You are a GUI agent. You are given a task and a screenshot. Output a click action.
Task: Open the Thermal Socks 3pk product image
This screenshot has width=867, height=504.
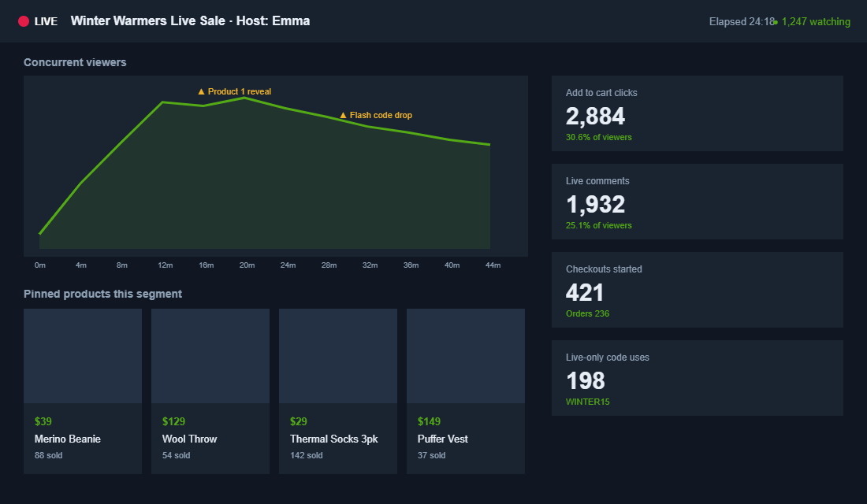point(338,356)
